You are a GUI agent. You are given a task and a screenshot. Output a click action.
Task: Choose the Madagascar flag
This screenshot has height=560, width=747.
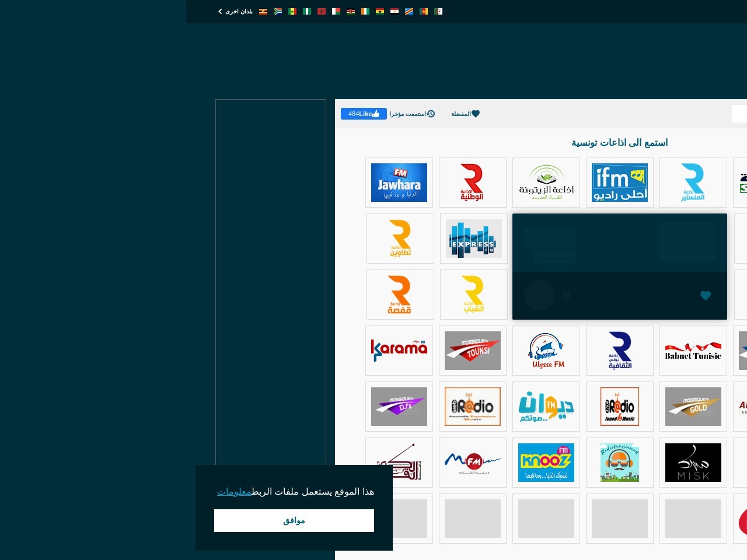[x=336, y=11]
